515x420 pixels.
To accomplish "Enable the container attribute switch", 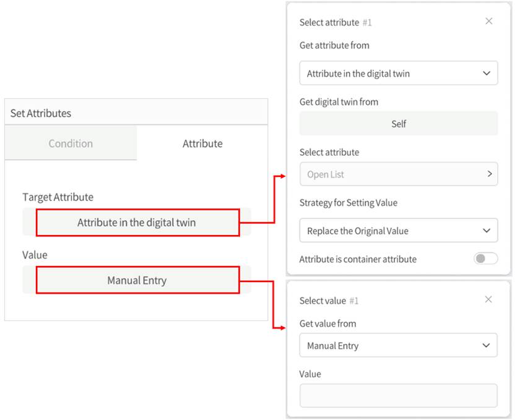I will (485, 259).
